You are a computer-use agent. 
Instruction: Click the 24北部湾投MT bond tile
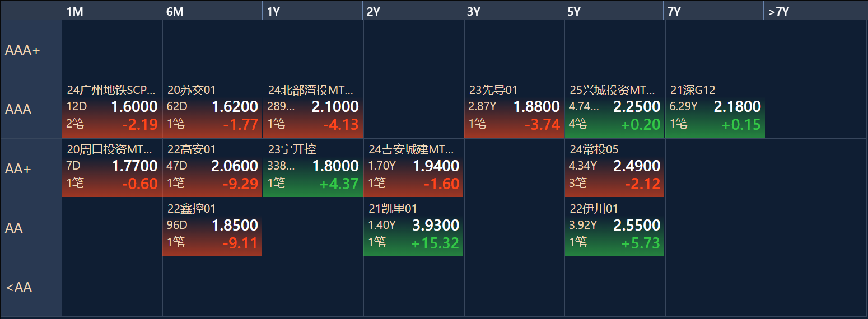pyautogui.click(x=312, y=109)
